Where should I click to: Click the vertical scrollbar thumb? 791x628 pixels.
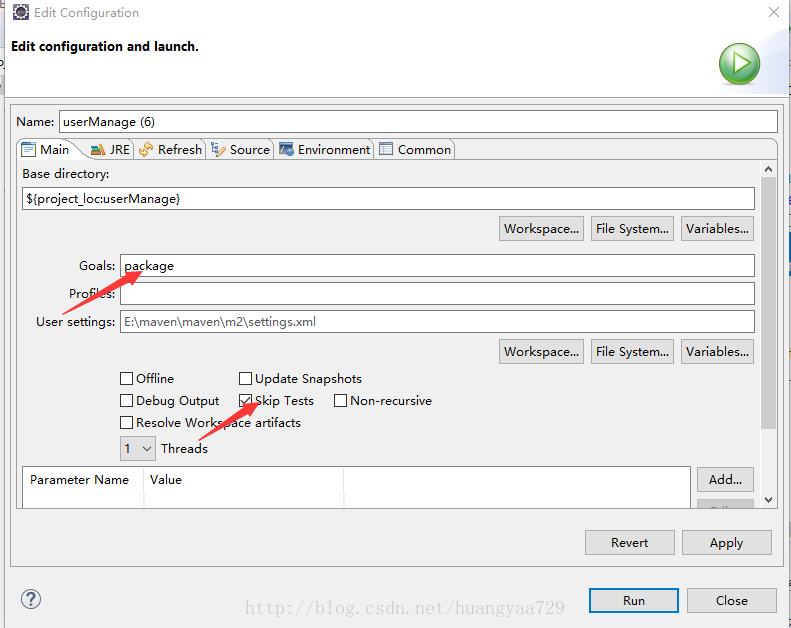pos(768,303)
